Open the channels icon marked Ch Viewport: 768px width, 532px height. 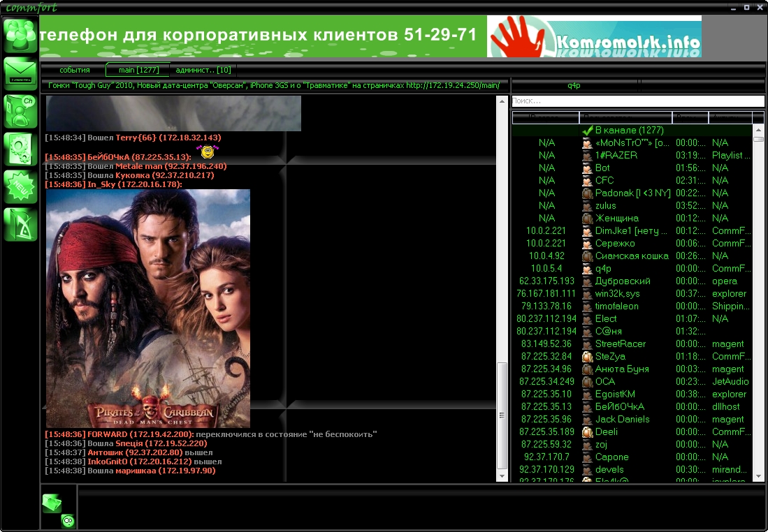20,111
